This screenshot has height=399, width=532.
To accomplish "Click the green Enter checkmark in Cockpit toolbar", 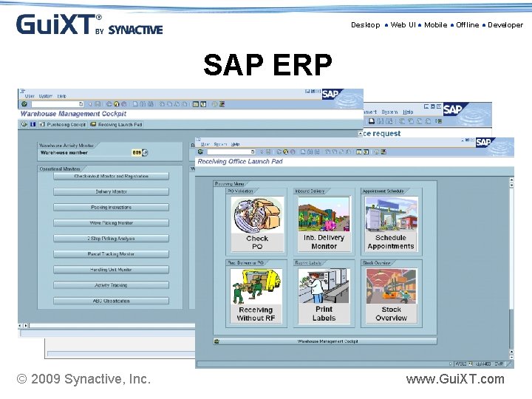I will pos(24,104).
